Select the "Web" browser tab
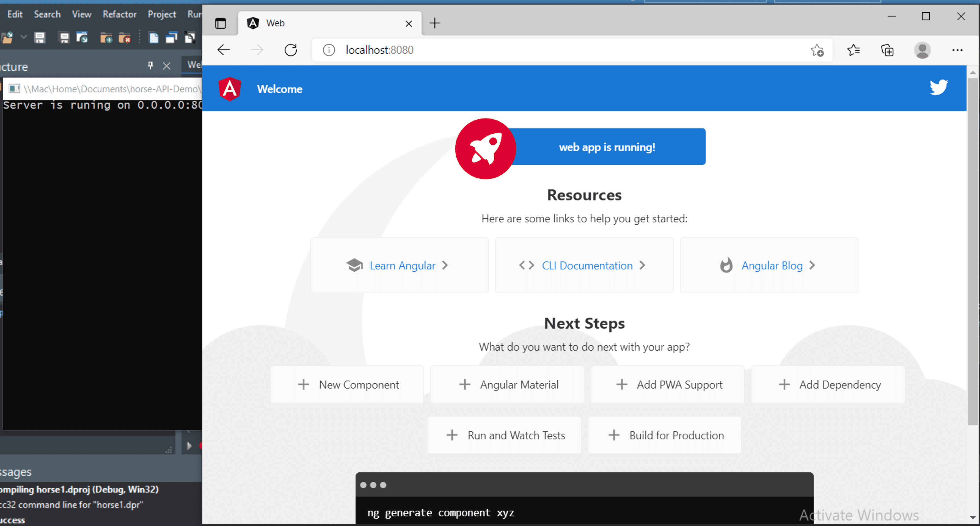 coord(329,23)
